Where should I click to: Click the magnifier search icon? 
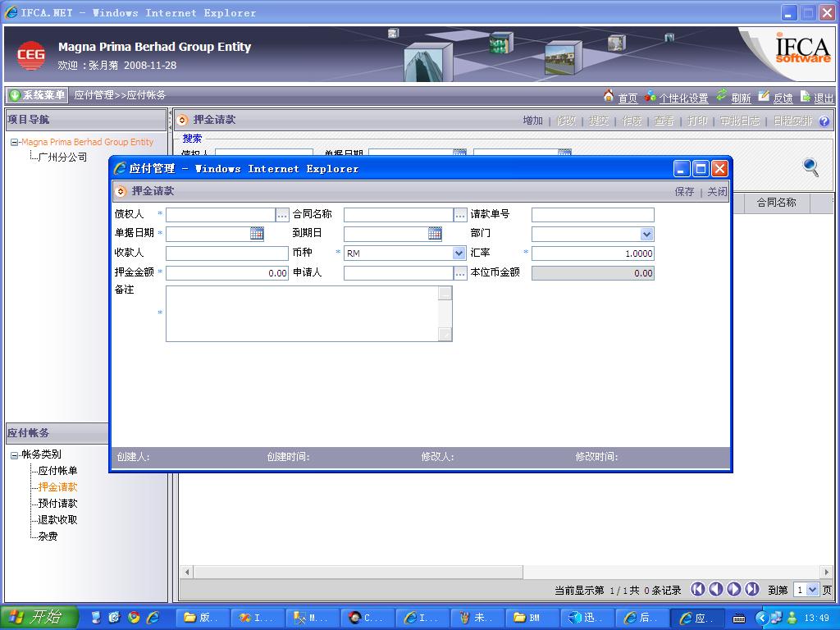tap(810, 167)
